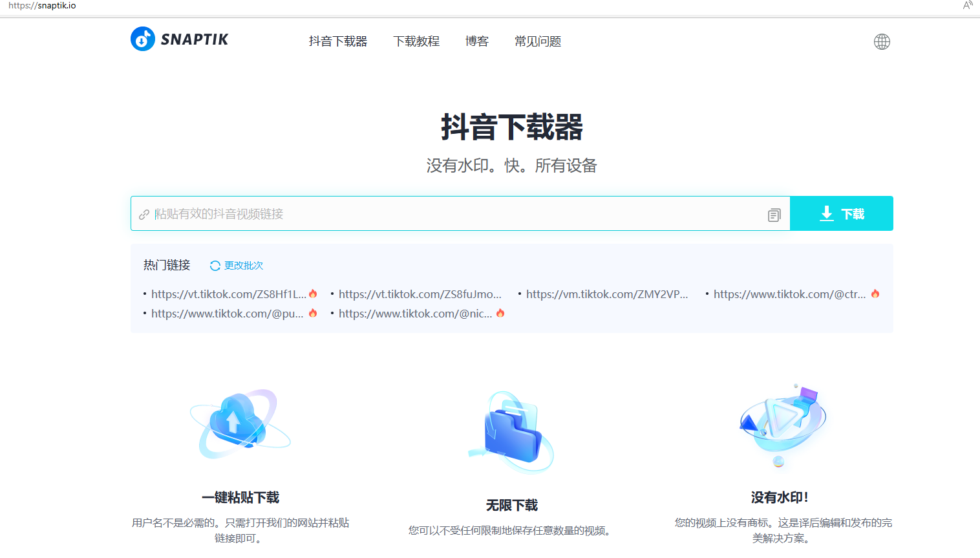Open link https://www.tiktok.com/@ctr...
The image size is (980, 558).
pyautogui.click(x=790, y=294)
